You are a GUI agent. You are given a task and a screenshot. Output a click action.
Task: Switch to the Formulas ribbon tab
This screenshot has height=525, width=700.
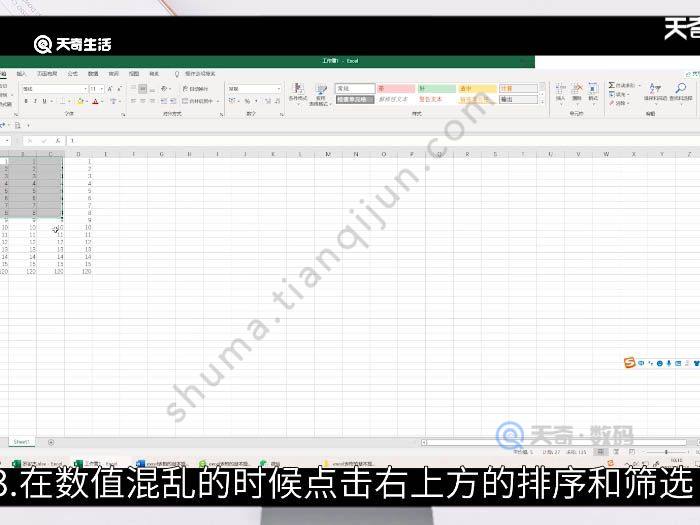72,74
